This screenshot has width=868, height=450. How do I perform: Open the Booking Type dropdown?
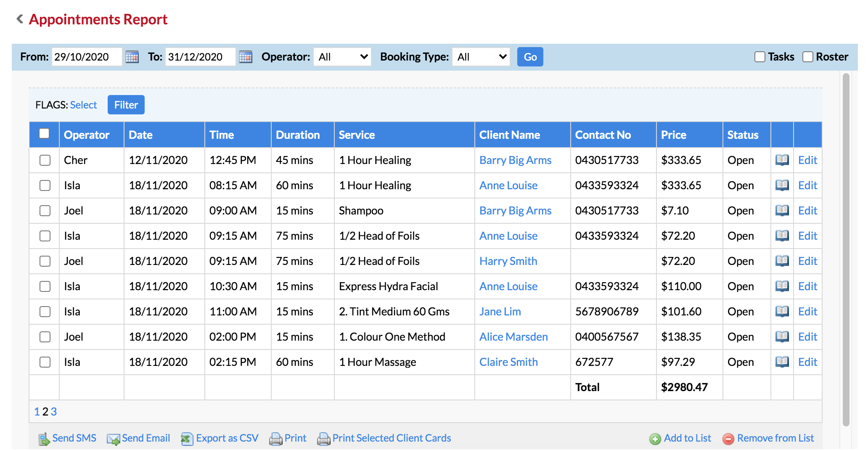[481, 57]
